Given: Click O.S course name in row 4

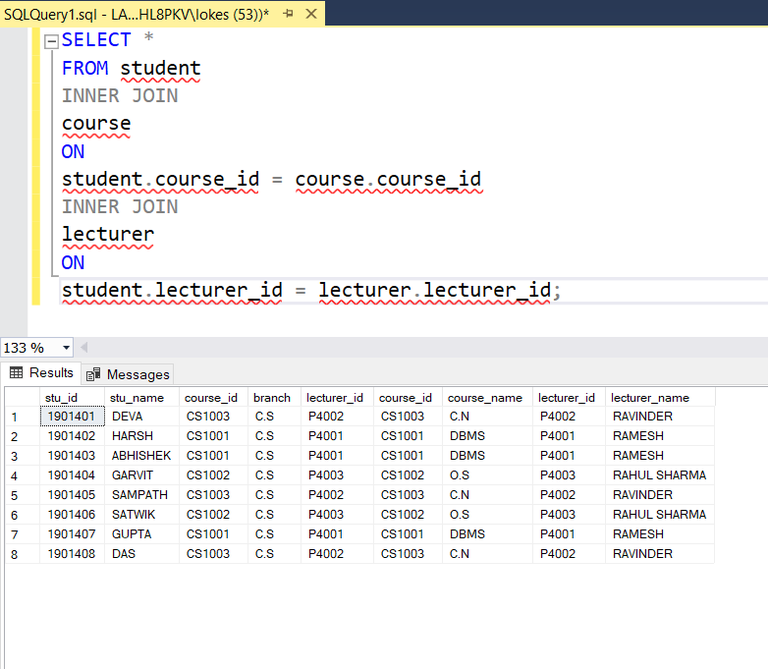Looking at the screenshot, I should (487, 475).
